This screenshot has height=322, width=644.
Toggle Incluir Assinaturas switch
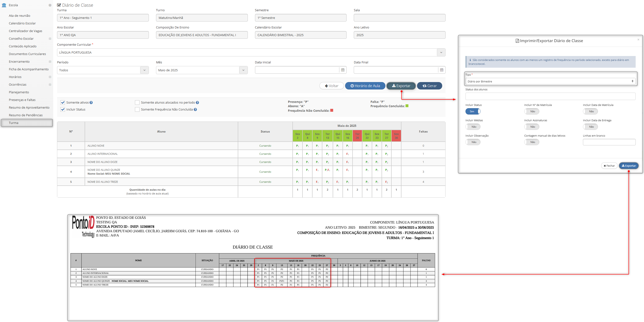[x=532, y=127]
